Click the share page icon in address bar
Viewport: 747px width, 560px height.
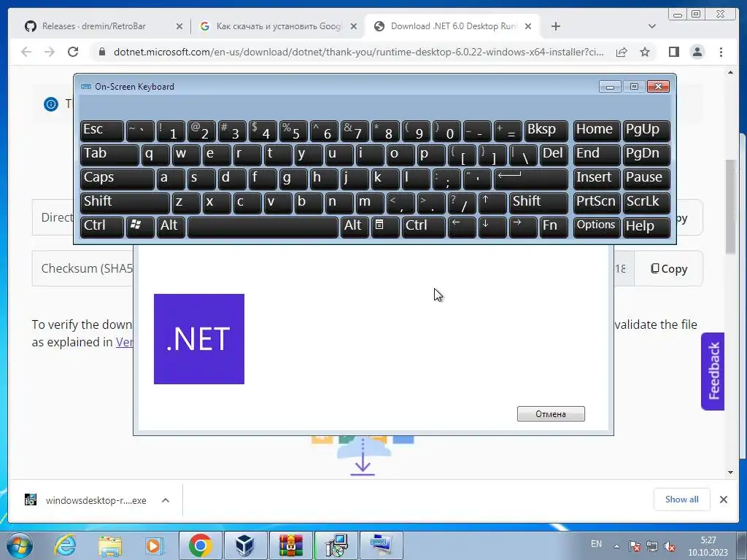tap(622, 52)
